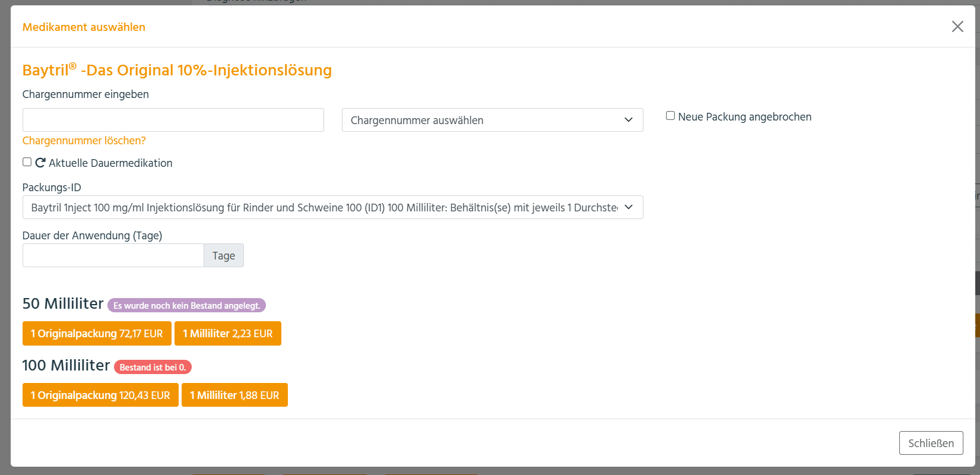Click the red Bestand ist bei 0 badge
The image size is (980, 475).
pos(153,368)
